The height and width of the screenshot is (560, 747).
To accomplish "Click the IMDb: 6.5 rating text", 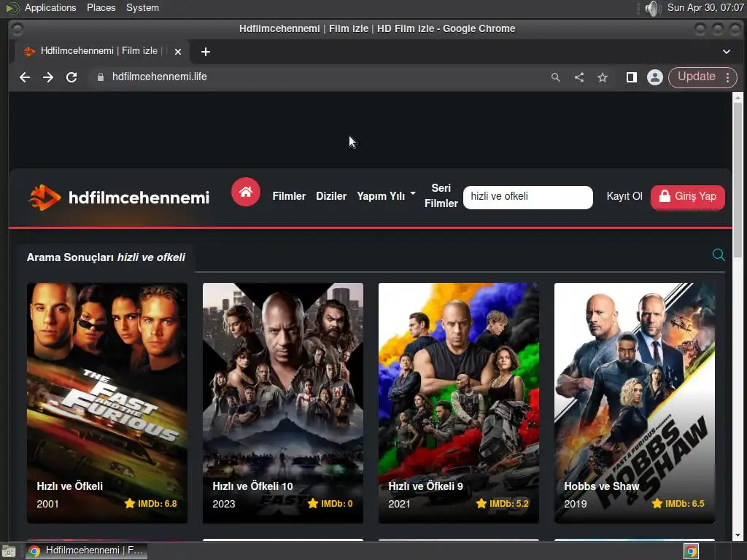I will 684,504.
